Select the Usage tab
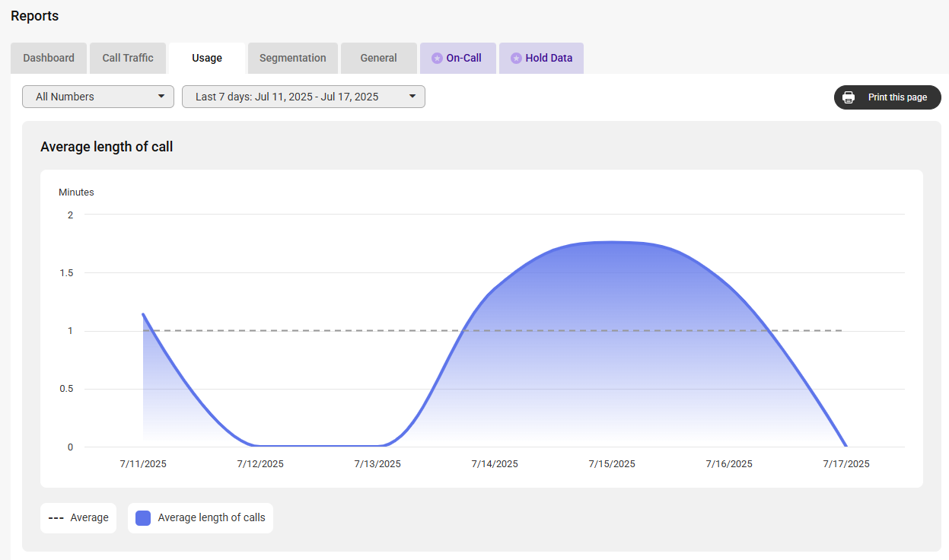Image resolution: width=949 pixels, height=560 pixels. [x=207, y=58]
